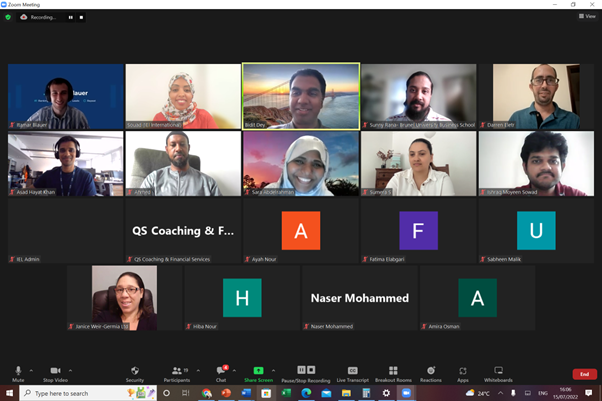Open the Windows Start menu
The width and height of the screenshot is (602, 401).
coord(9,393)
